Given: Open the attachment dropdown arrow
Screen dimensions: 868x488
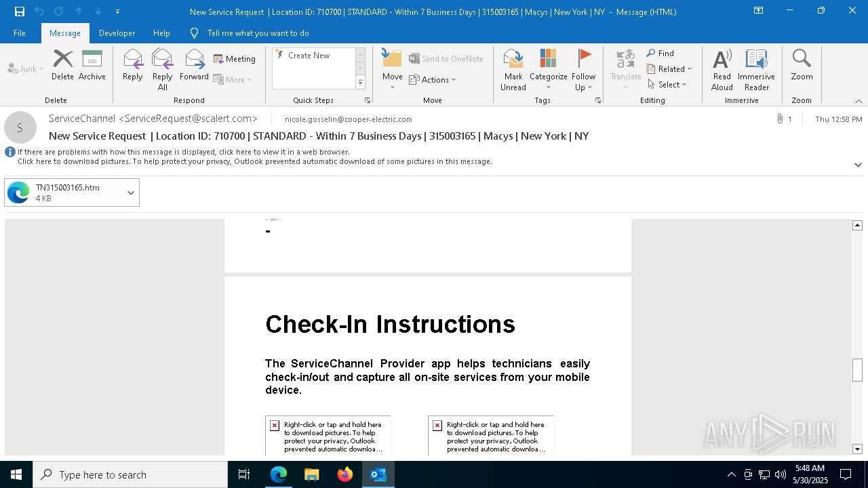Looking at the screenshot, I should [x=130, y=192].
